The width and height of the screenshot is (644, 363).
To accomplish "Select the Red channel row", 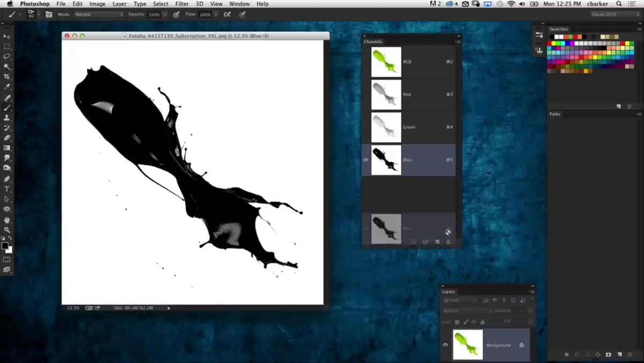I will pyautogui.click(x=409, y=95).
